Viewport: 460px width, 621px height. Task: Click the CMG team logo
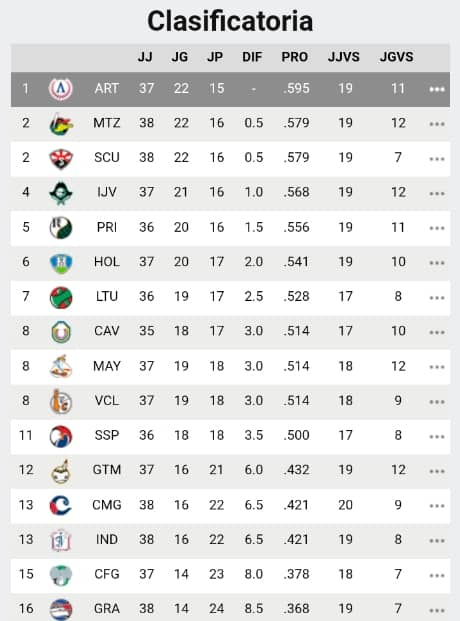[61, 506]
